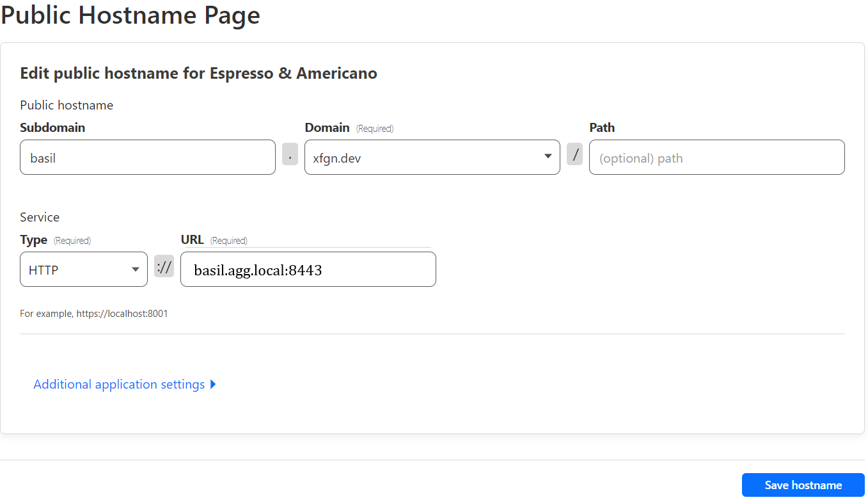Click the Edit public hostname heading
This screenshot has height=500, width=868.
198,73
